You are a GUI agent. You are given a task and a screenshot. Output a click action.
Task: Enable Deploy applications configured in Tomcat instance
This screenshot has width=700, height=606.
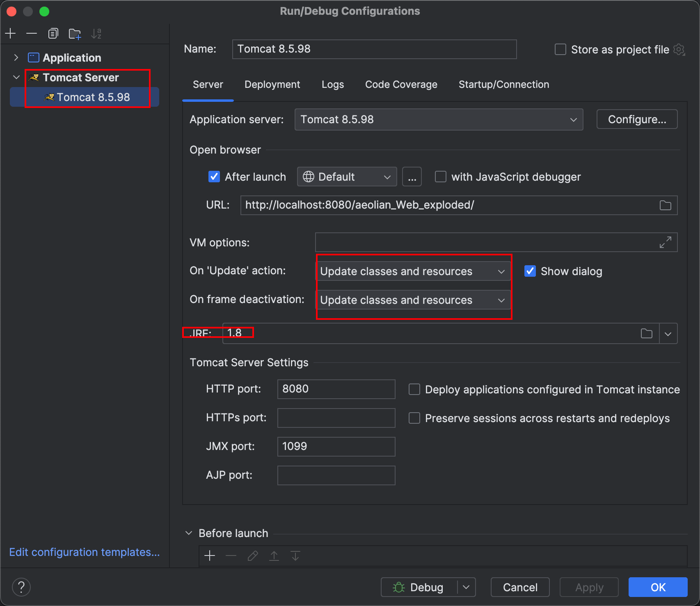[x=414, y=389]
